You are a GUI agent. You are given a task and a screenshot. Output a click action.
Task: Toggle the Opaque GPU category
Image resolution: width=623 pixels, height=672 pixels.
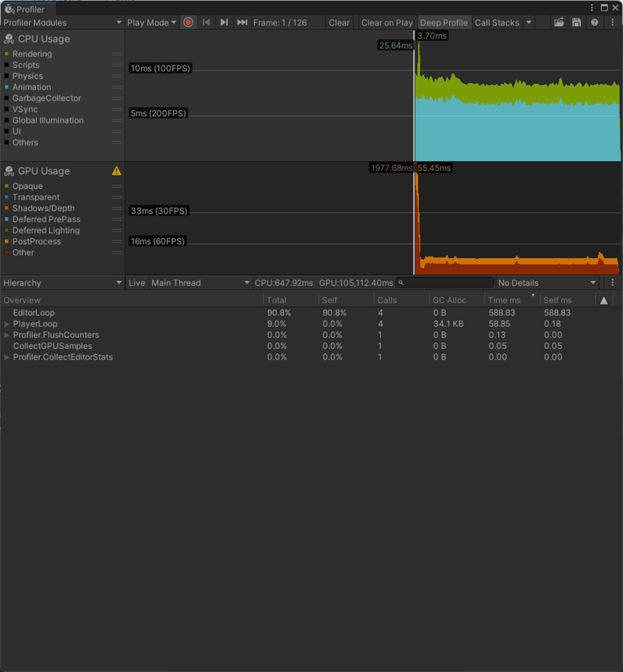[7, 186]
